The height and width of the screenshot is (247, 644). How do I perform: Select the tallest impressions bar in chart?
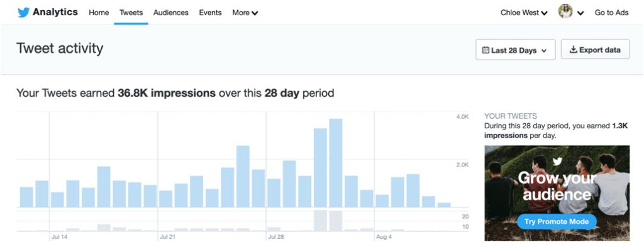(x=336, y=163)
